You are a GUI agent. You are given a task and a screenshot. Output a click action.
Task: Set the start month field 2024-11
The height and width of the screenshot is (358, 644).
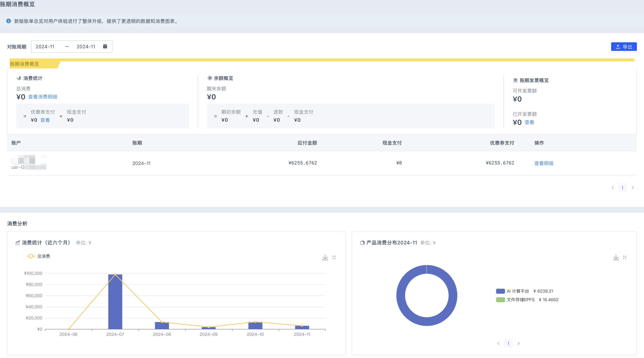[45, 47]
